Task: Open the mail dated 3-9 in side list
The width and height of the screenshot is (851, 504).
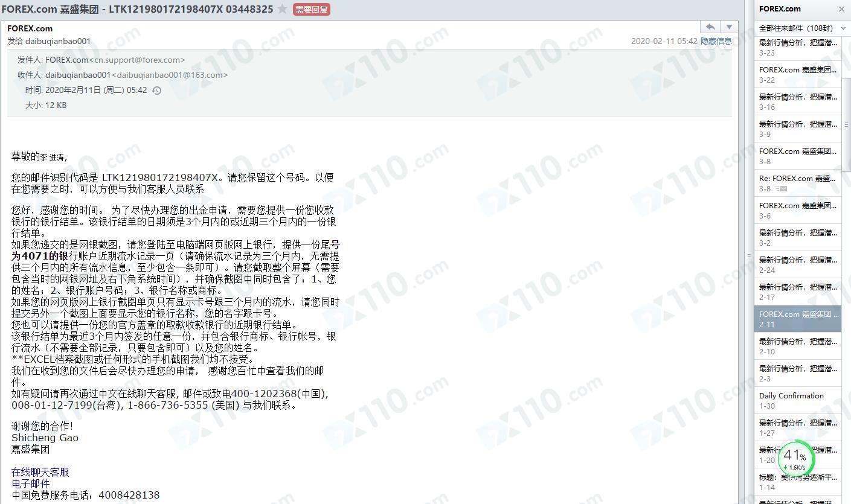Action: point(798,129)
